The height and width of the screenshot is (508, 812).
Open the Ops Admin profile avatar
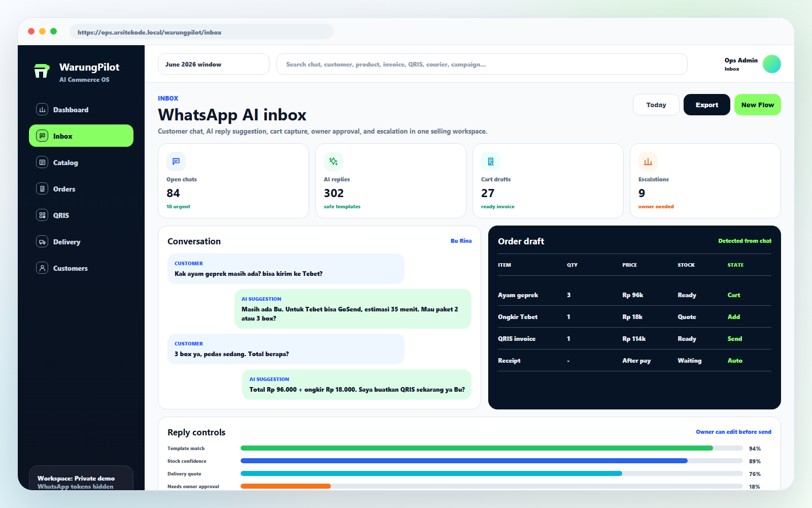(x=772, y=64)
